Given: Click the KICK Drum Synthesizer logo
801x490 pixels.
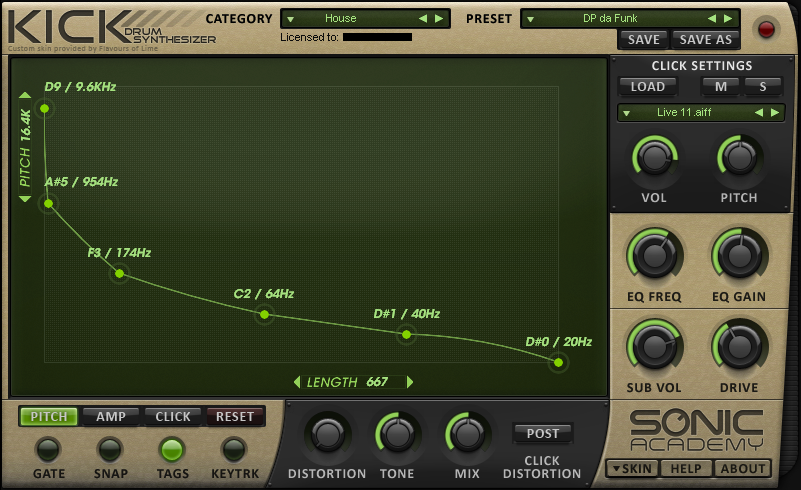Looking at the screenshot, I should point(112,27).
